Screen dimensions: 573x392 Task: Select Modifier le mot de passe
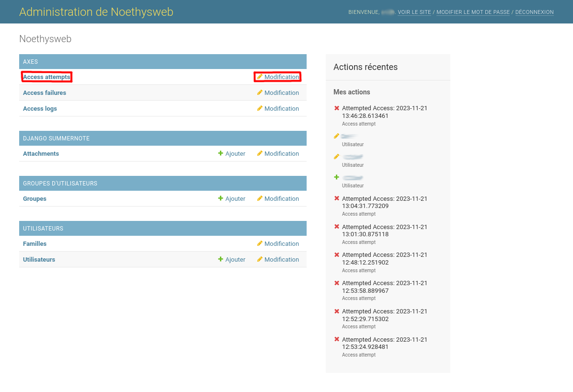point(473,12)
